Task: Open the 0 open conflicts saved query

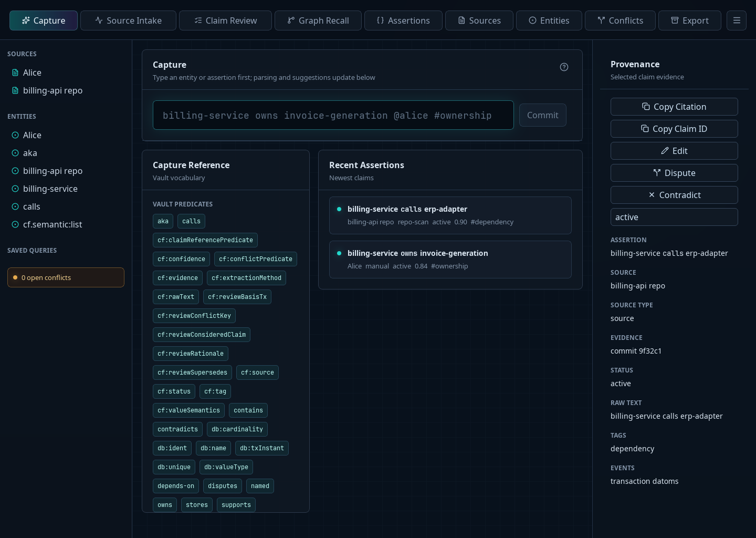Action: [66, 277]
